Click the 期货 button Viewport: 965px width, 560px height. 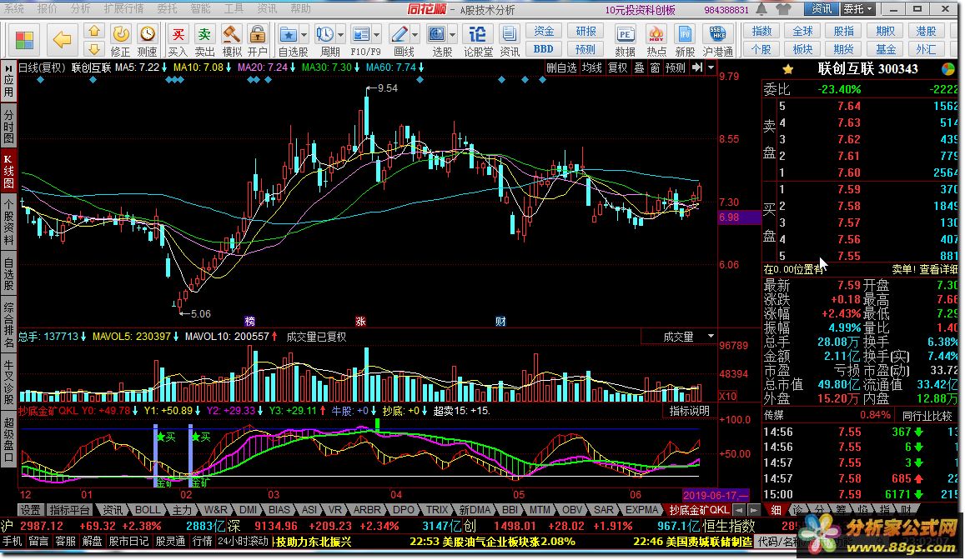844,49
